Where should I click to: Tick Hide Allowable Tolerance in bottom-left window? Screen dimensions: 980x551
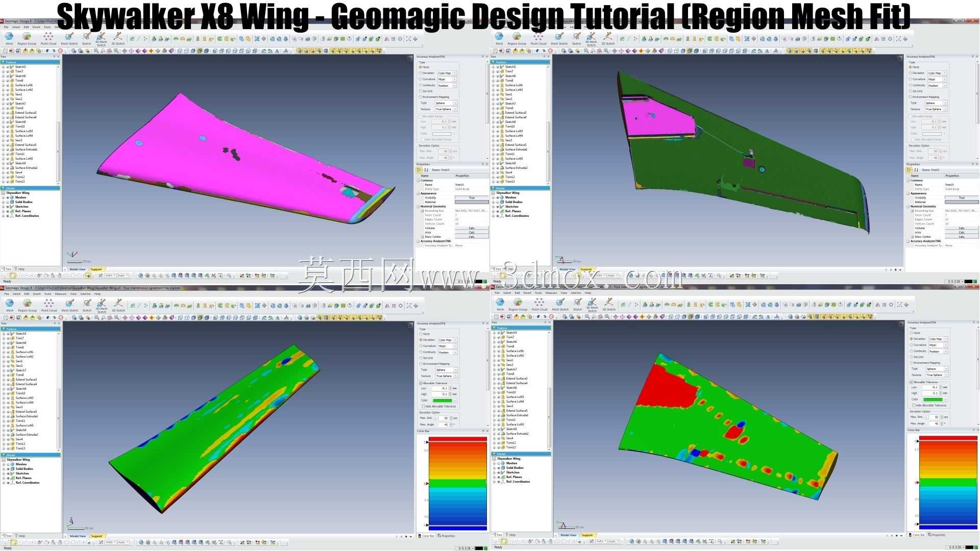pyautogui.click(x=424, y=406)
